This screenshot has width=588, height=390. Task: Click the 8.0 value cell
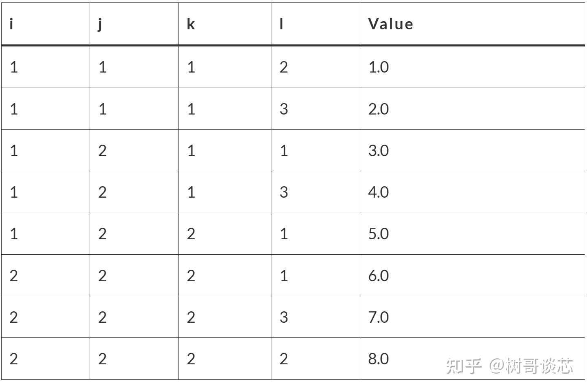tap(472, 359)
